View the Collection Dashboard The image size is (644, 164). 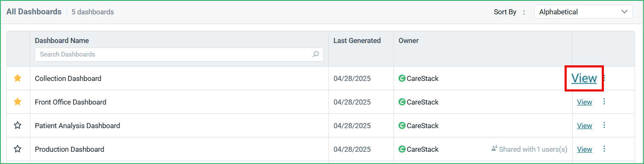(584, 78)
